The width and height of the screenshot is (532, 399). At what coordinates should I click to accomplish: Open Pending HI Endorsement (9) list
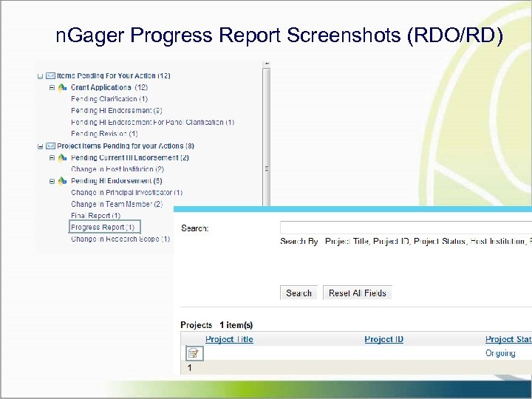pyautogui.click(x=117, y=111)
